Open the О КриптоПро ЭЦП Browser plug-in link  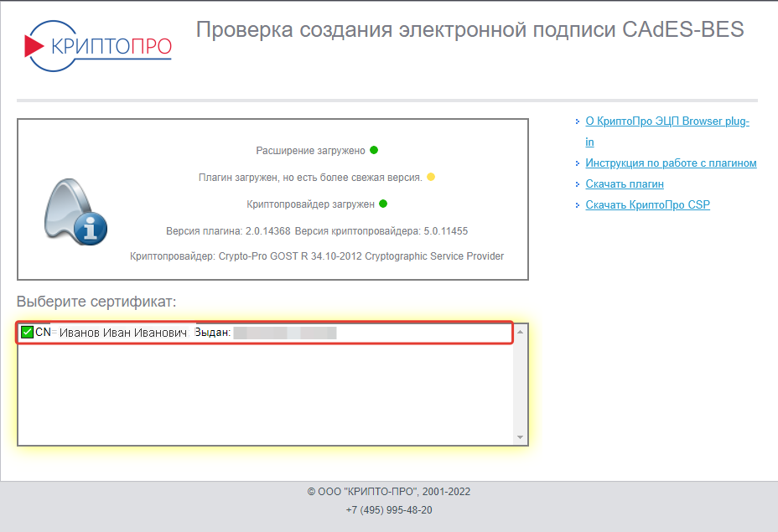(667, 132)
